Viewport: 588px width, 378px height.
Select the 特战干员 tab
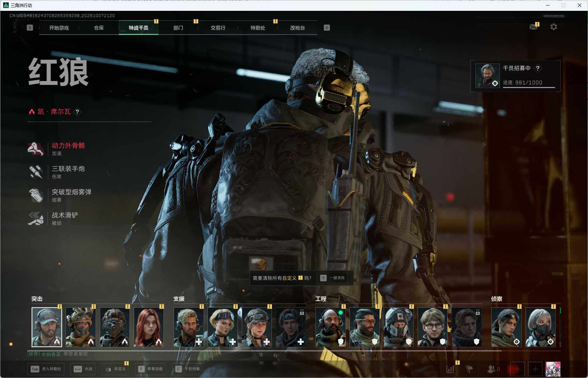click(x=138, y=28)
